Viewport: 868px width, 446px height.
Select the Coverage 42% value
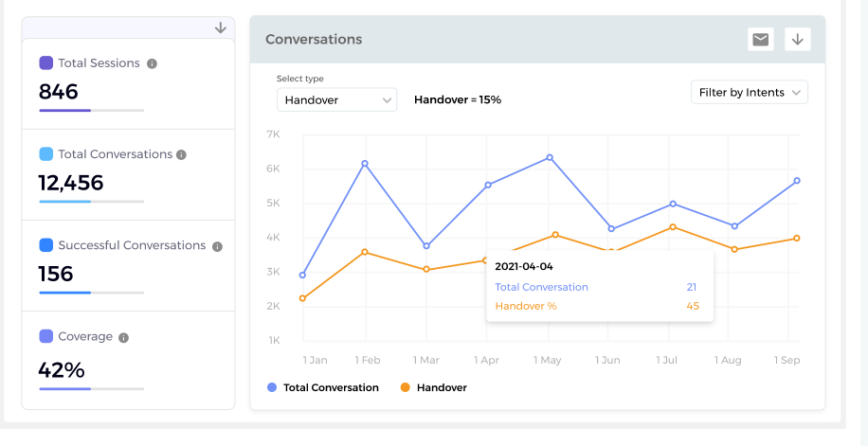[62, 369]
